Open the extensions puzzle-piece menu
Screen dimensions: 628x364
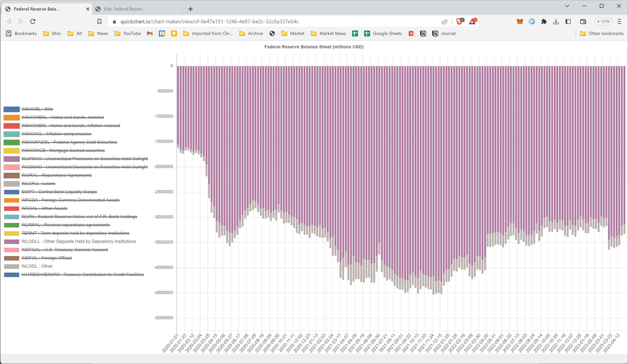click(544, 21)
